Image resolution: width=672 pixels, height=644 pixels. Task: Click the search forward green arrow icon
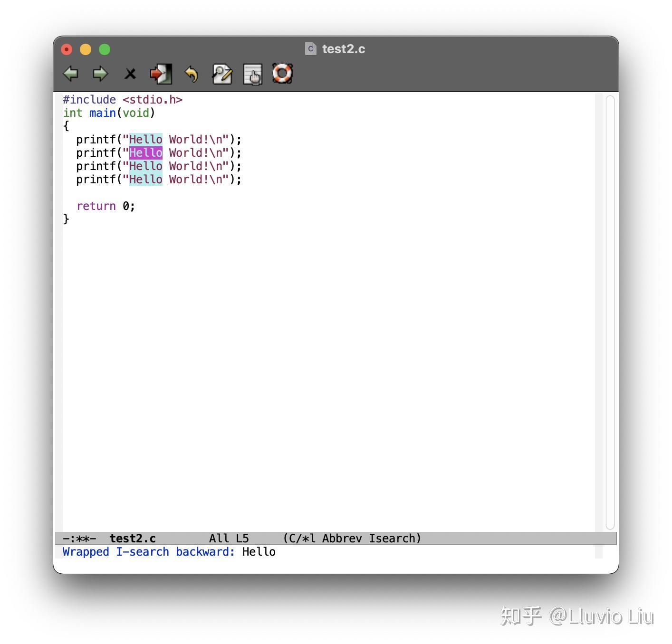100,74
